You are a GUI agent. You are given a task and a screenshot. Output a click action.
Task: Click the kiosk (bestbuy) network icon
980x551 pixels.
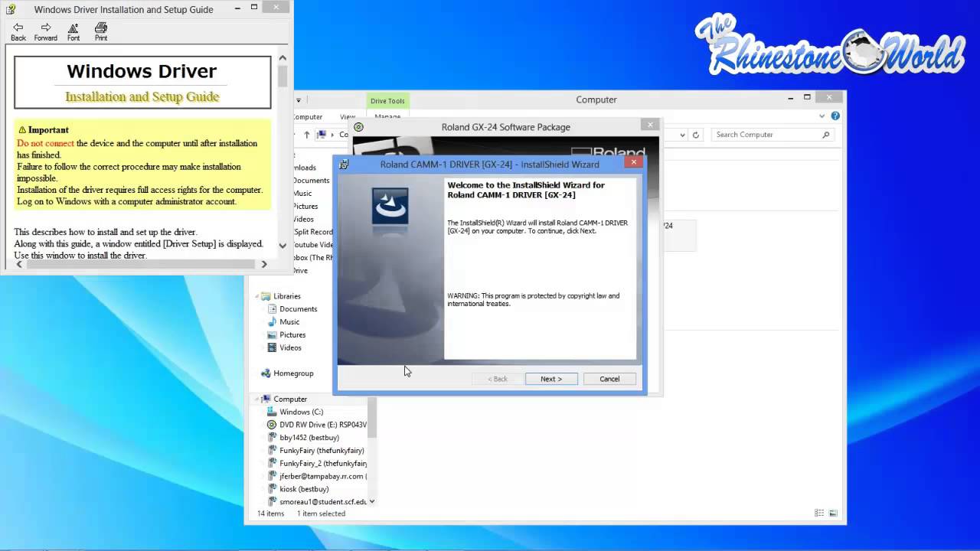coord(272,489)
